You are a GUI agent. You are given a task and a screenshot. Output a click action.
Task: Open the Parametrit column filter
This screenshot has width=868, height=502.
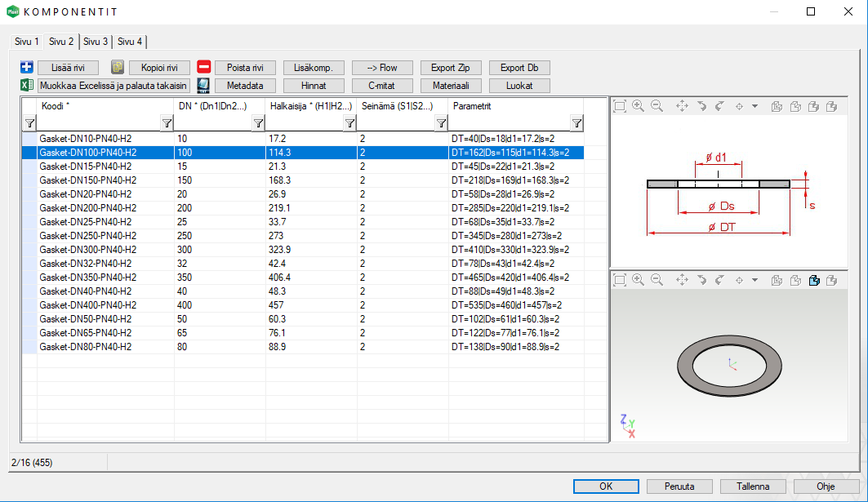pyautogui.click(x=576, y=123)
